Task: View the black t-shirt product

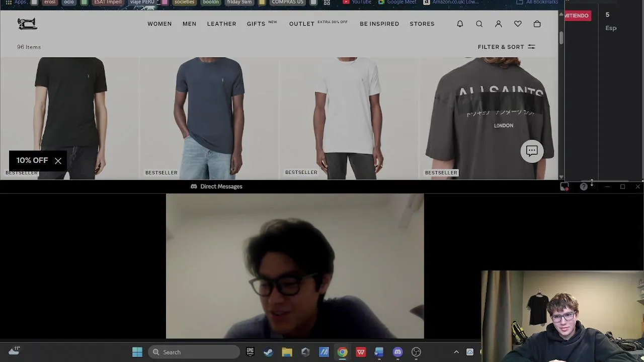Action: 70,118
